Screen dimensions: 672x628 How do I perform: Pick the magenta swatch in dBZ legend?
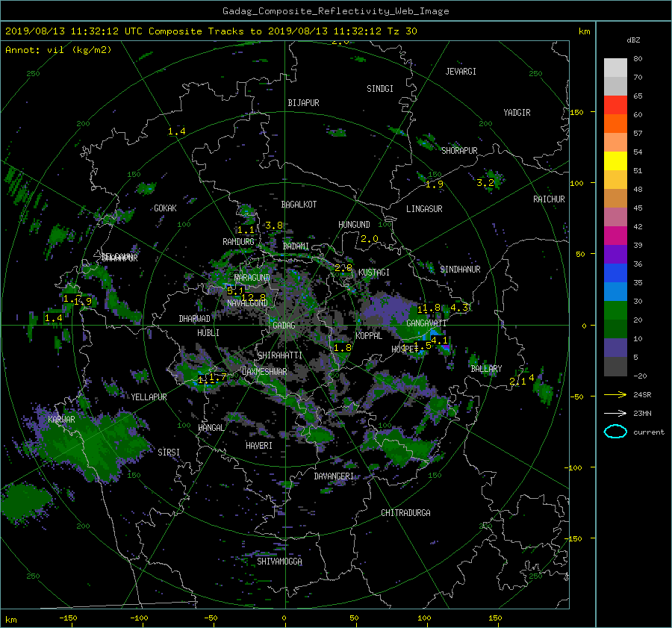click(x=615, y=235)
